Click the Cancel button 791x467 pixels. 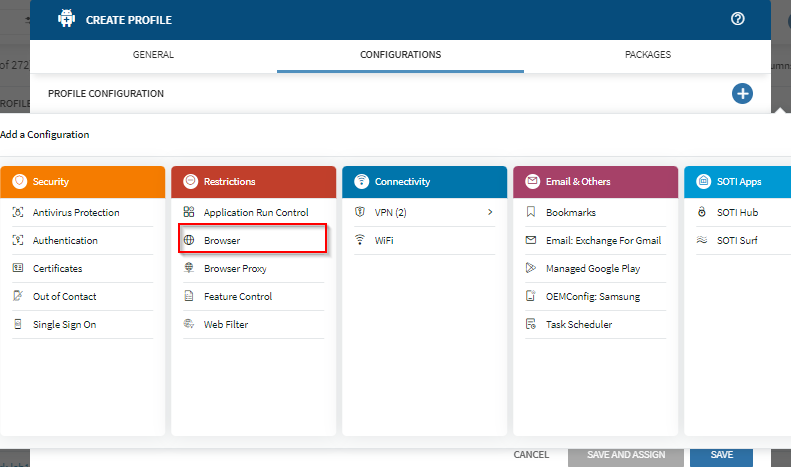531,455
